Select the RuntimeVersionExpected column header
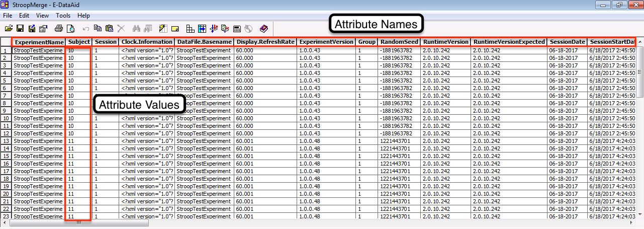 click(509, 42)
